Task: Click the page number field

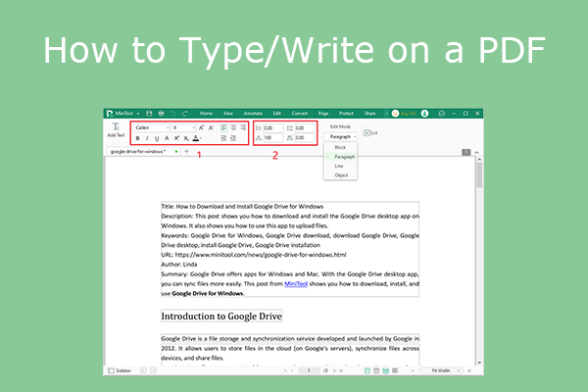Action: coord(309,370)
